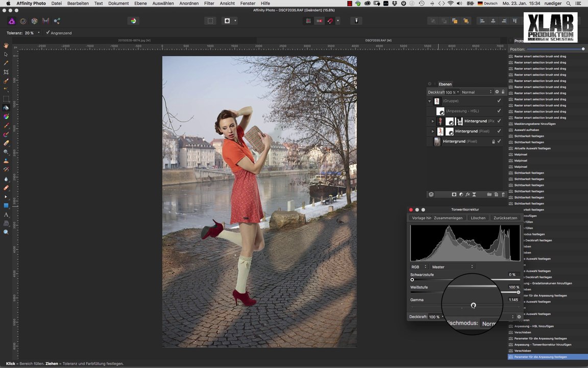The width and height of the screenshot is (588, 368).
Task: Toggle visibility of the Anpassung - HSL layer
Action: click(499, 111)
